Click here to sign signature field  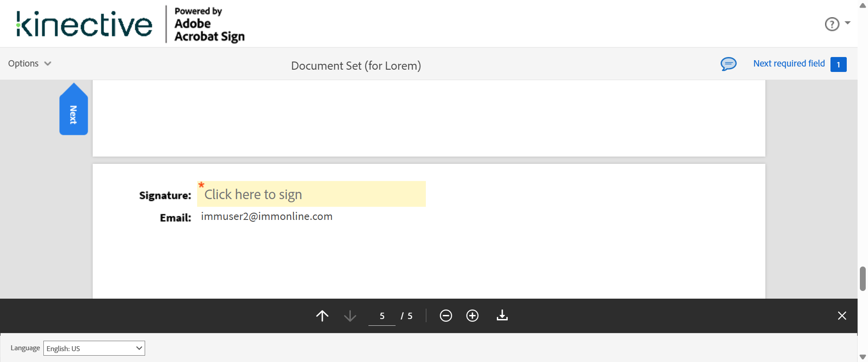click(311, 194)
